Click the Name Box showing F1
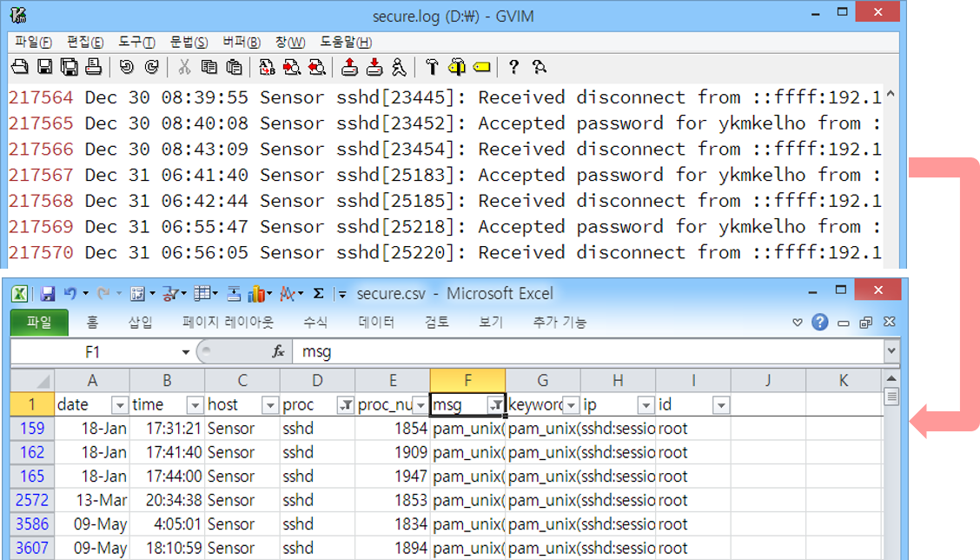980x560 pixels. pos(94,352)
